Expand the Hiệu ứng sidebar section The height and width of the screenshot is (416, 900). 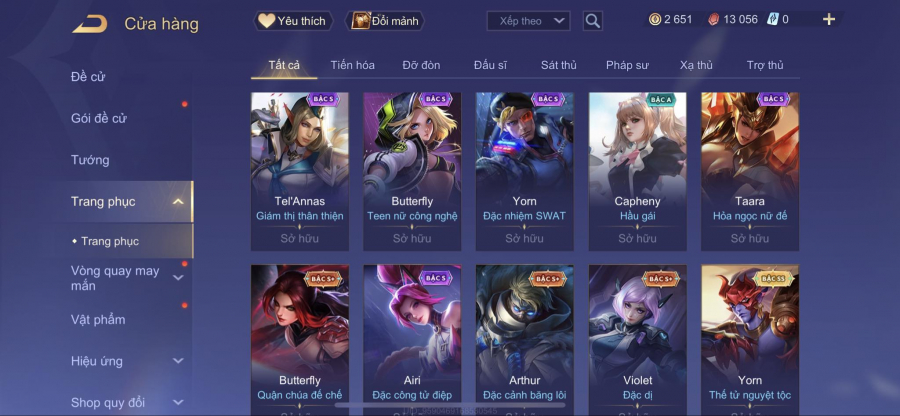click(x=178, y=361)
